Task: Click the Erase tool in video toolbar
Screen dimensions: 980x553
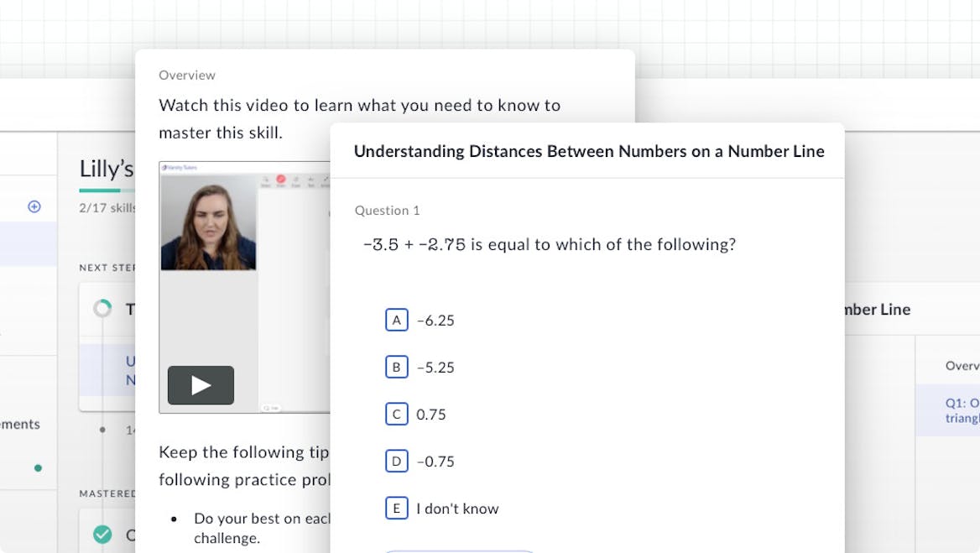Action: click(296, 180)
